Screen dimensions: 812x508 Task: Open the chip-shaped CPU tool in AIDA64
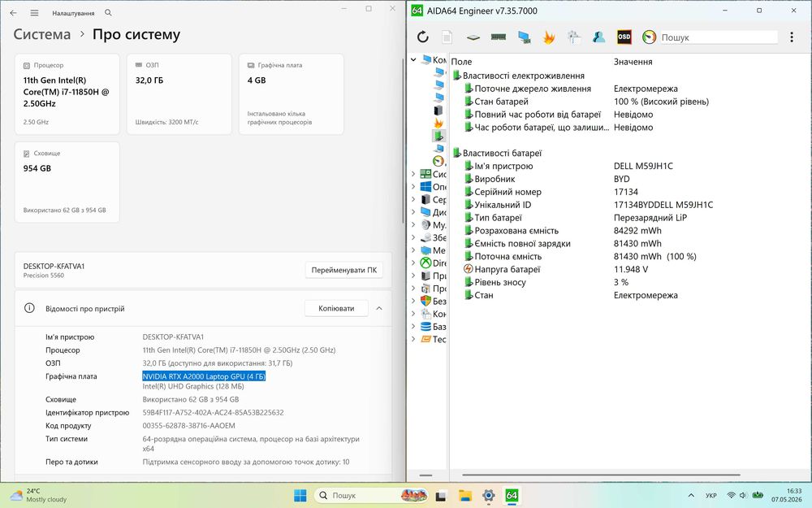tap(473, 37)
